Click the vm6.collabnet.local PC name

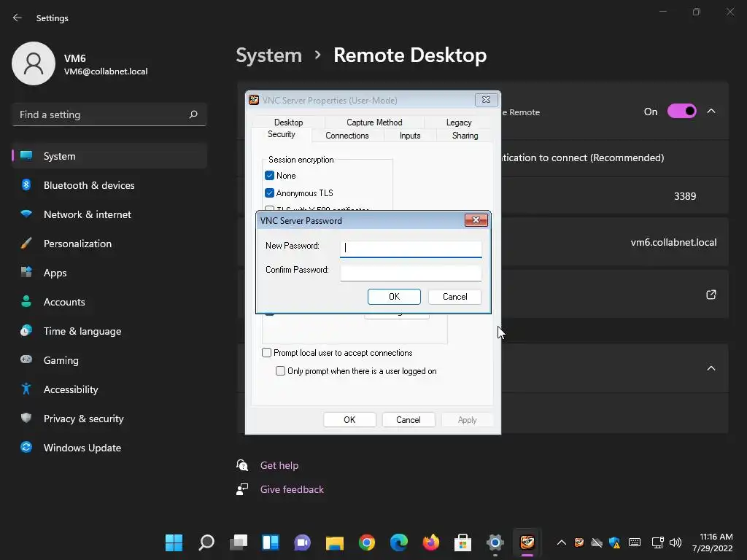(x=673, y=242)
